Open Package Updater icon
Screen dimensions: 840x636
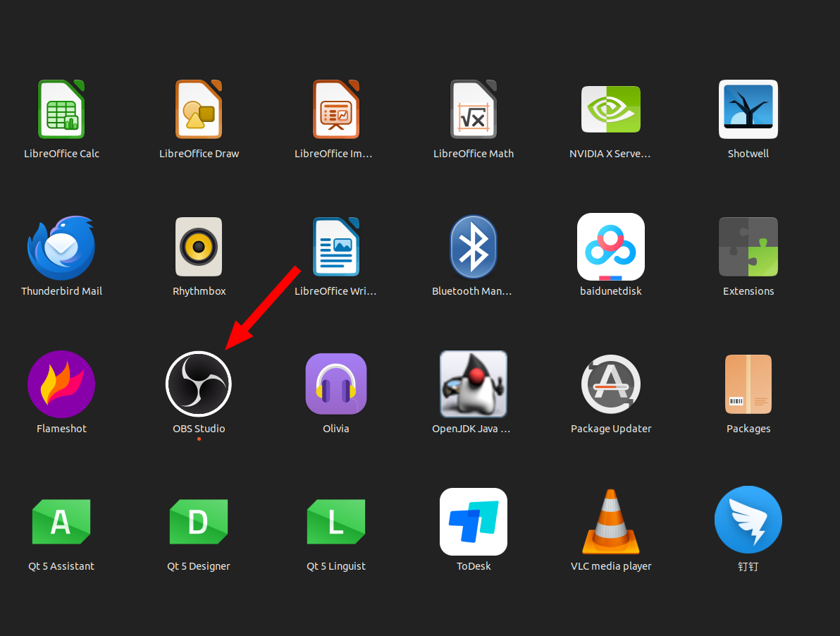click(x=611, y=384)
